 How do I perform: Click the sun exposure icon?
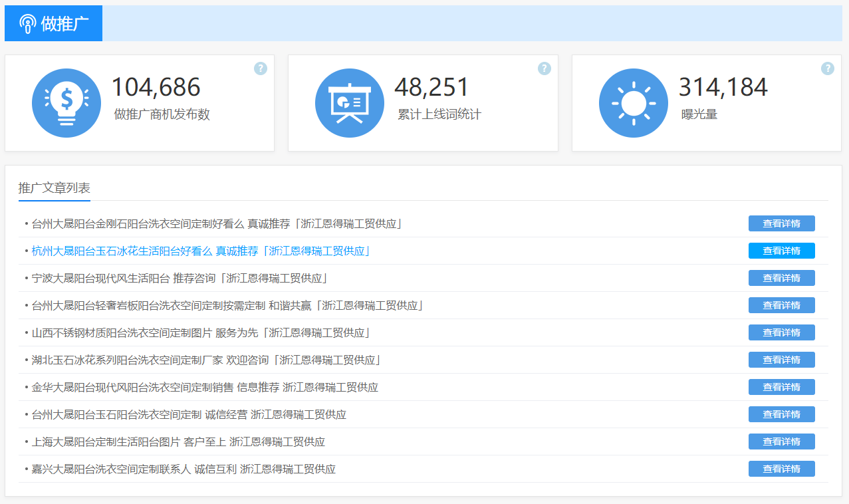pos(633,103)
